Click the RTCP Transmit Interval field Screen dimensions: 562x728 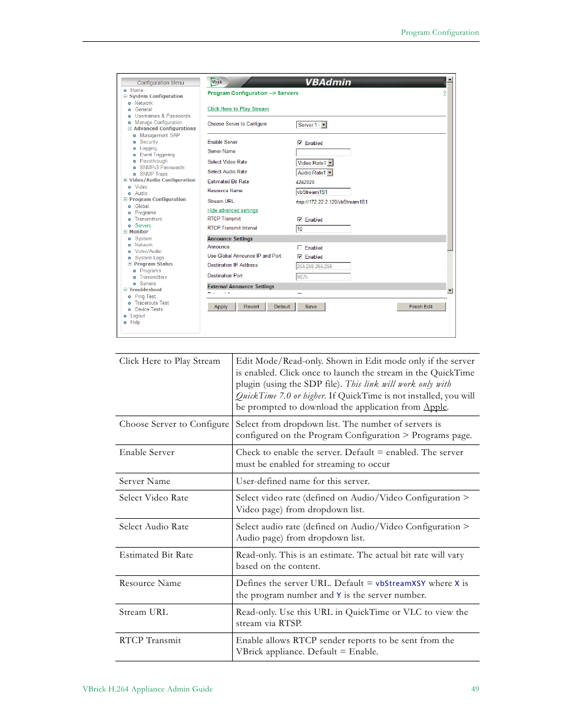pos(323,229)
